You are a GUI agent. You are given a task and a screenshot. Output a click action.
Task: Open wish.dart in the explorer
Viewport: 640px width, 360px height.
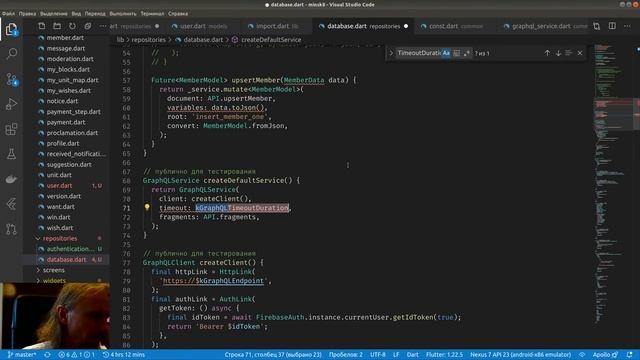click(x=60, y=228)
